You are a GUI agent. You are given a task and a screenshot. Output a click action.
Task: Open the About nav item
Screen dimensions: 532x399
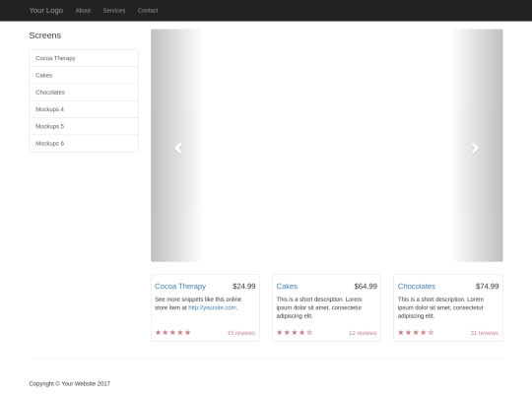coord(83,11)
